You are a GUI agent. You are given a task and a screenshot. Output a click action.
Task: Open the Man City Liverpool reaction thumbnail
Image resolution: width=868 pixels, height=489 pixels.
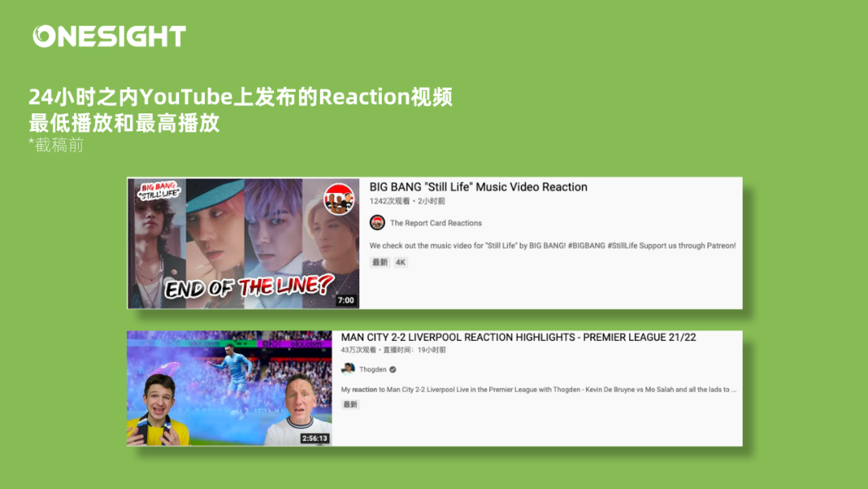coord(229,388)
